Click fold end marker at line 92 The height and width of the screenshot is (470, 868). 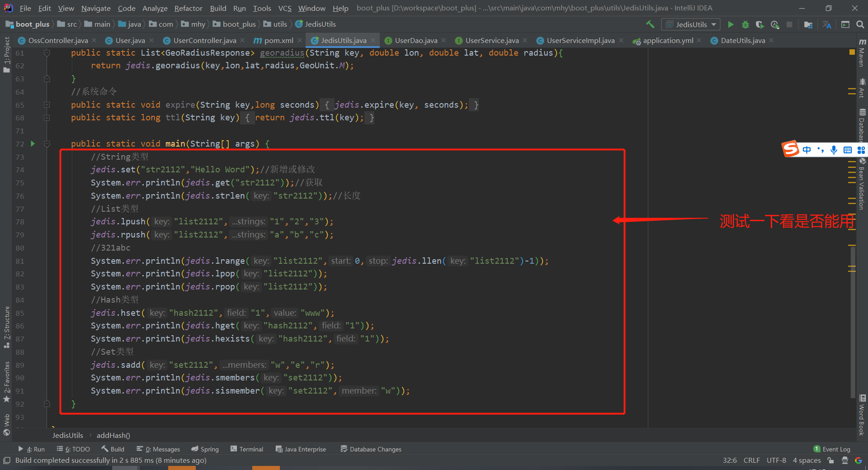pos(47,404)
